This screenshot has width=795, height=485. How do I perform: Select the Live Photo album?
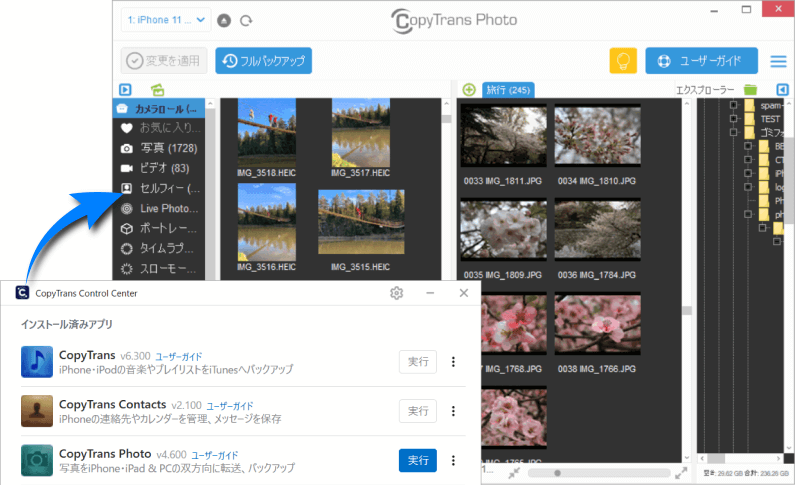click(x=159, y=208)
